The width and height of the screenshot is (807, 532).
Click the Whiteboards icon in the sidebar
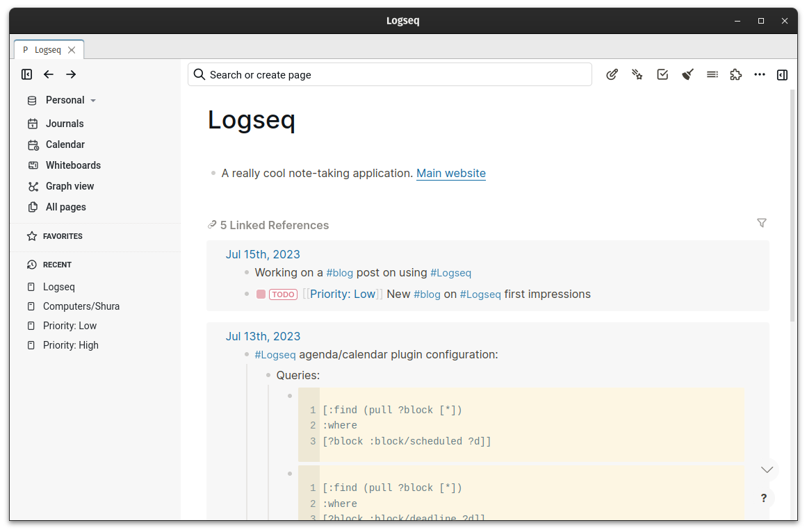pos(33,165)
